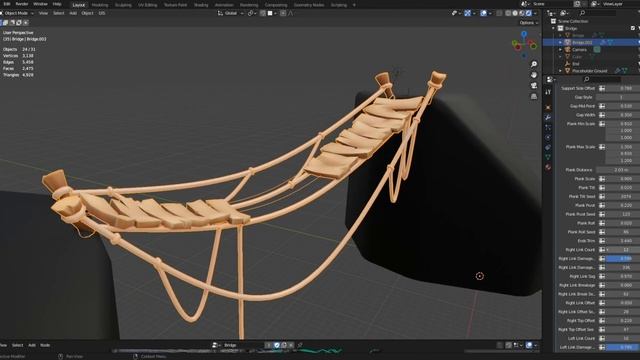The height and width of the screenshot is (360, 640).
Task: Click the navigation gizmo Z axis
Action: (x=524, y=34)
